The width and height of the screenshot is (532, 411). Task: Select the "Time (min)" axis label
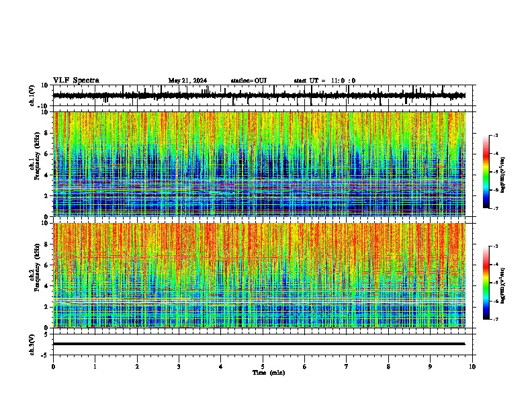[x=269, y=373]
